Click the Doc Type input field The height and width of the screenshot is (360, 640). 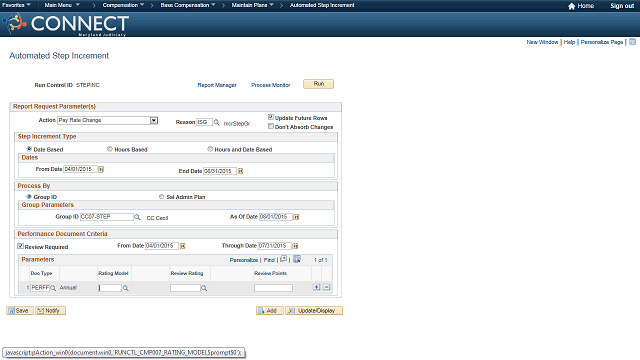[40, 288]
